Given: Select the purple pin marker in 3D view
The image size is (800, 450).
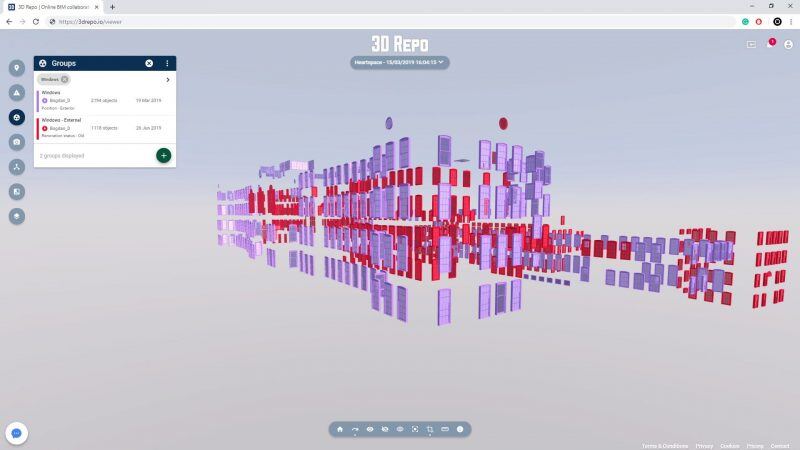Looking at the screenshot, I should point(389,123).
